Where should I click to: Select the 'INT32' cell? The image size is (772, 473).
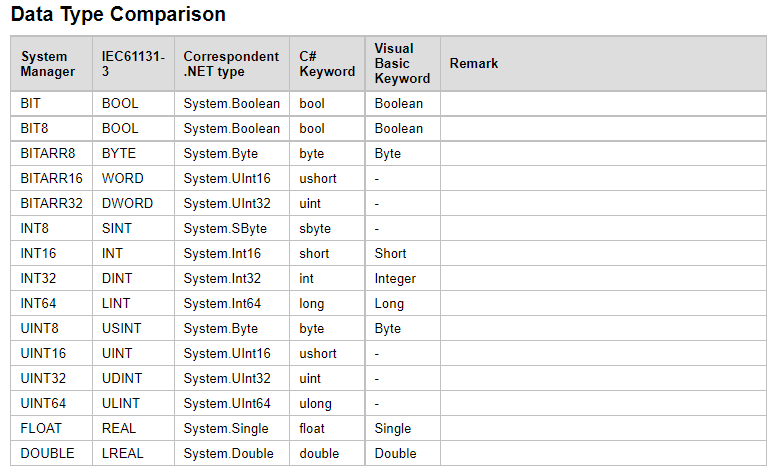[x=51, y=279]
